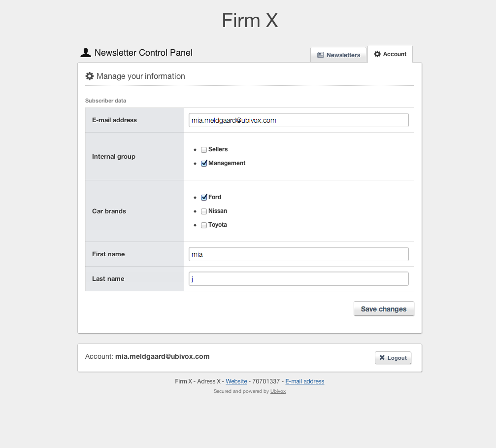
Task: Click the X icon on the Logout button
Action: [382, 357]
